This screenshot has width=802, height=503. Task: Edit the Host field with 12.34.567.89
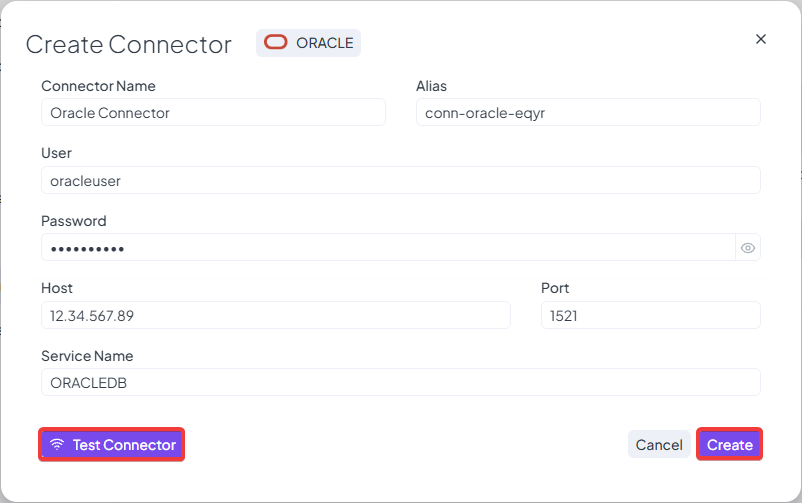pos(275,316)
